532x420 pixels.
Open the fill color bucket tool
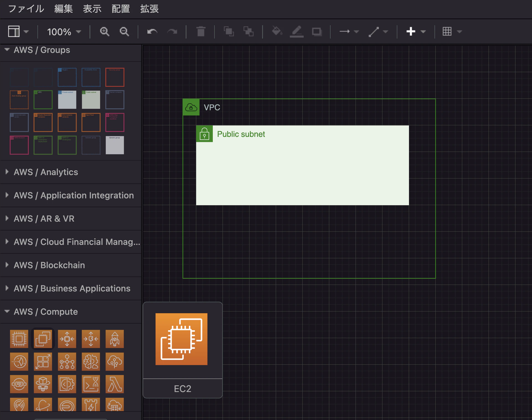coord(277,31)
